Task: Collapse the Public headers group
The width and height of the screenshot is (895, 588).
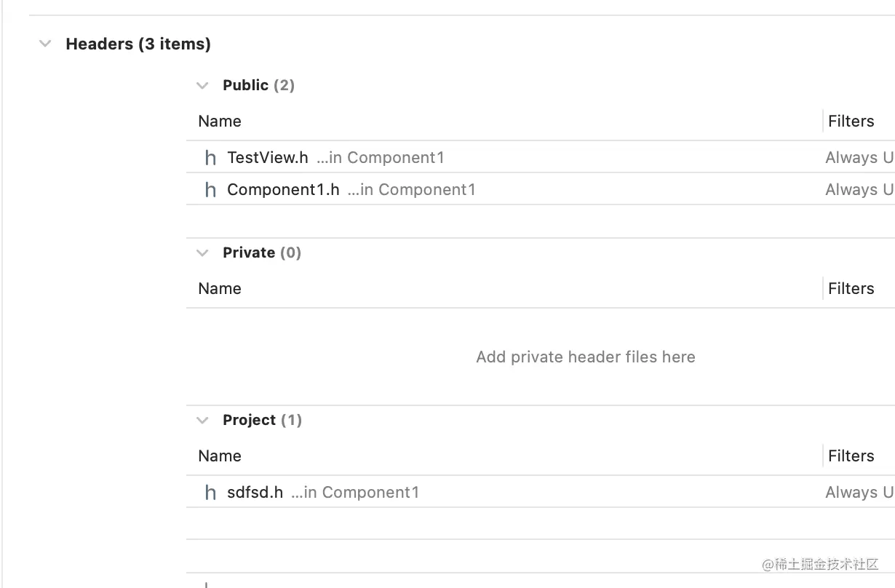Action: pos(202,85)
